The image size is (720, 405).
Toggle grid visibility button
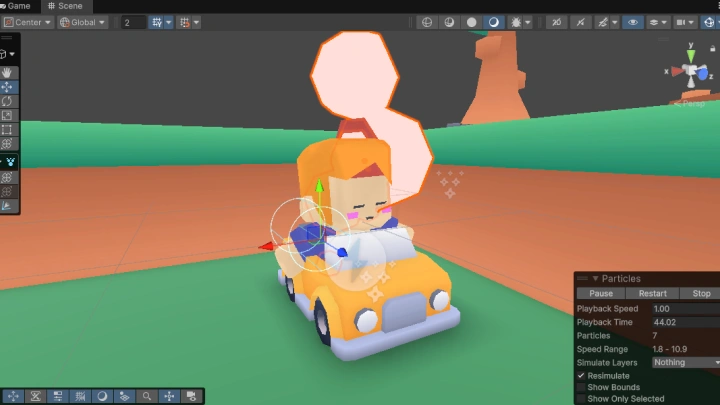[157, 22]
